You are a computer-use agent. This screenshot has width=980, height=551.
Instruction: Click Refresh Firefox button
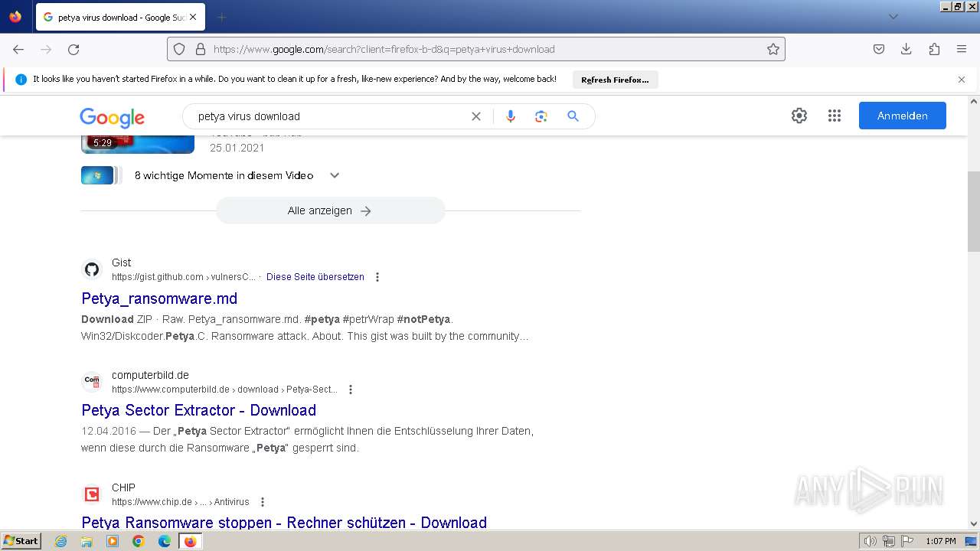(x=615, y=80)
